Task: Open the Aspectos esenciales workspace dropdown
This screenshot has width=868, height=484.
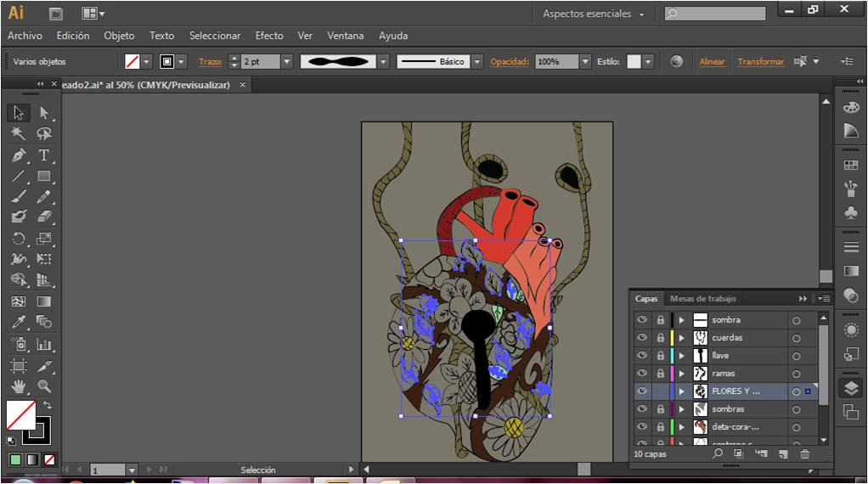Action: 594,14
